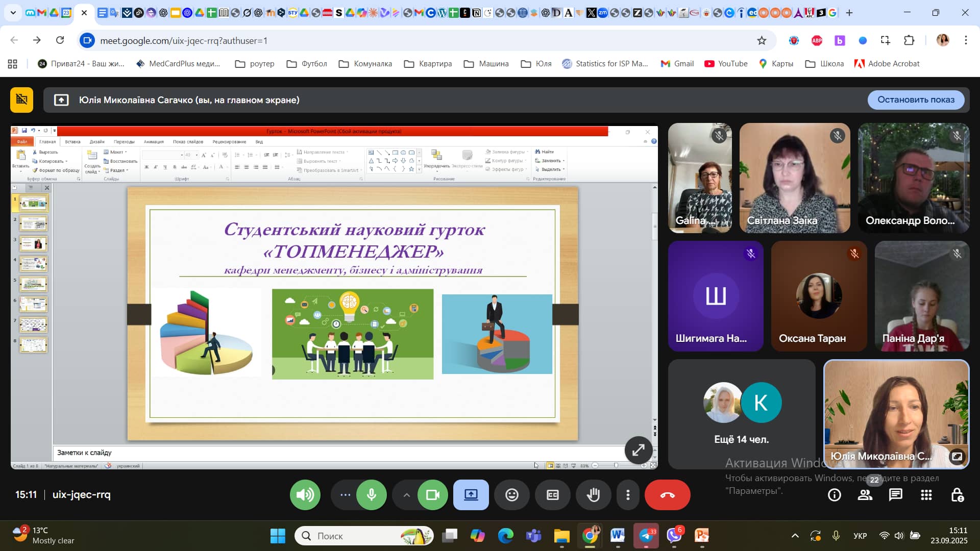Expand video settings chevron arrow
This screenshot has height=551, width=980.
406,495
